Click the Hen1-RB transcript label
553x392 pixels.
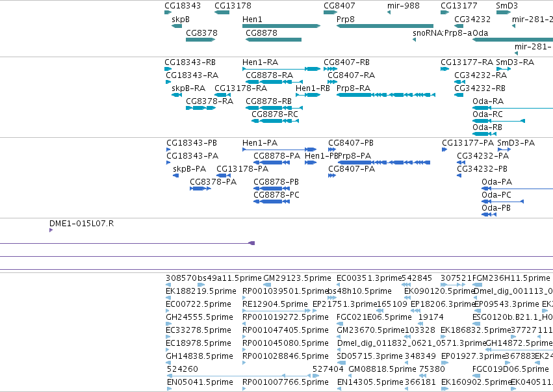point(313,88)
